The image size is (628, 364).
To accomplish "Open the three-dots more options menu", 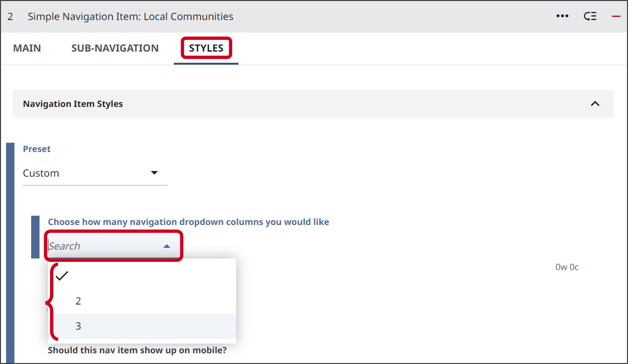I will tap(562, 16).
